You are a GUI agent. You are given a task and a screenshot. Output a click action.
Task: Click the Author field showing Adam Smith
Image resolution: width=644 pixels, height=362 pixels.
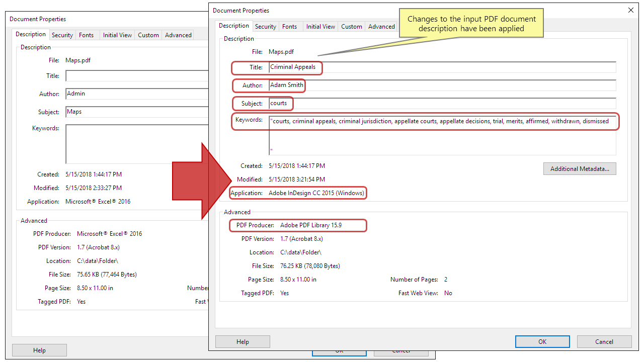352,85
